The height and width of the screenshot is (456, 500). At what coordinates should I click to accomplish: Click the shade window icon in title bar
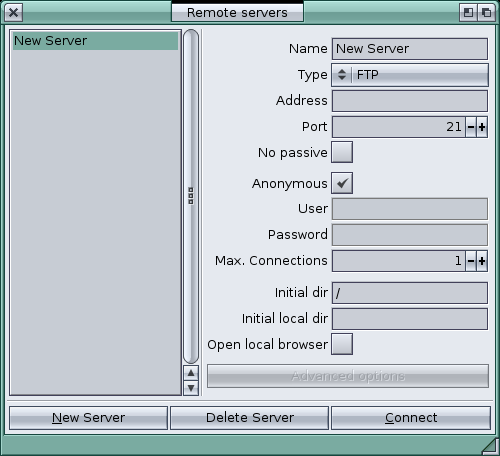pyautogui.click(x=468, y=13)
